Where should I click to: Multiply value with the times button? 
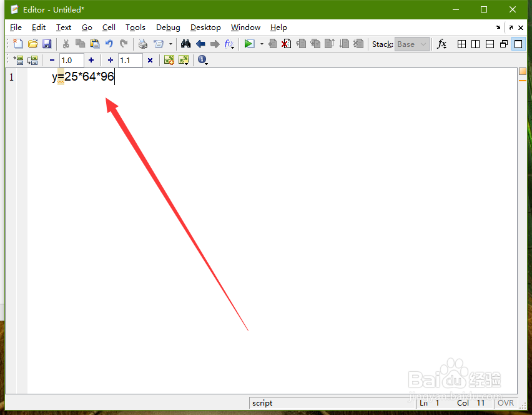tap(150, 61)
